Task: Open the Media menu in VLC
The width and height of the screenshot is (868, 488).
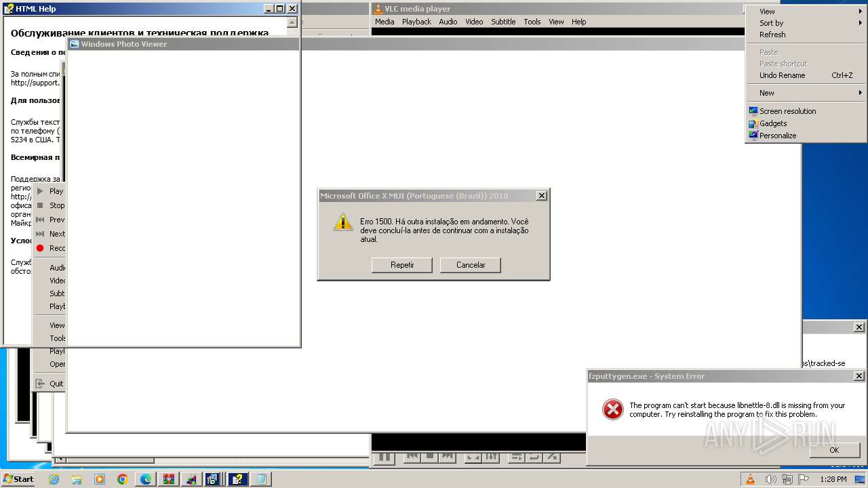Action: 384,22
